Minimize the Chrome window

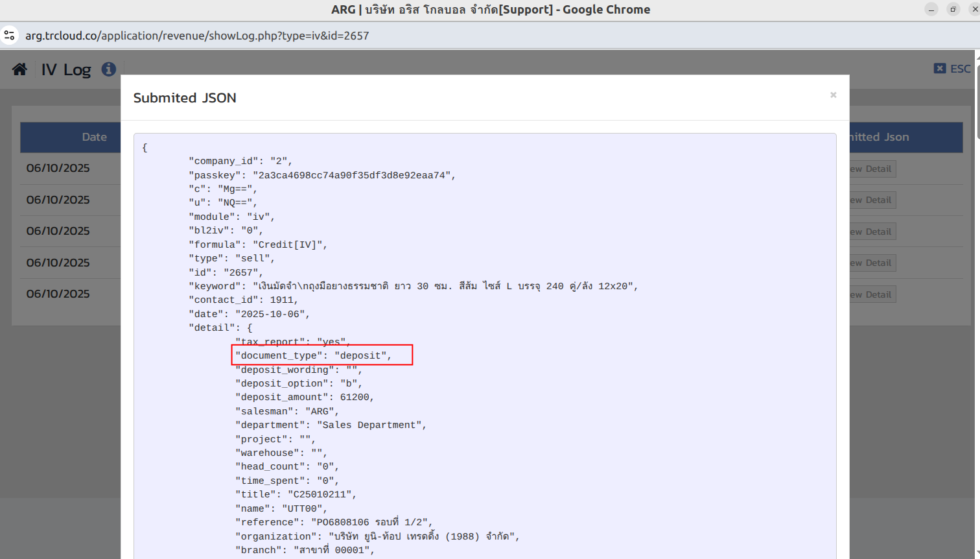[931, 9]
